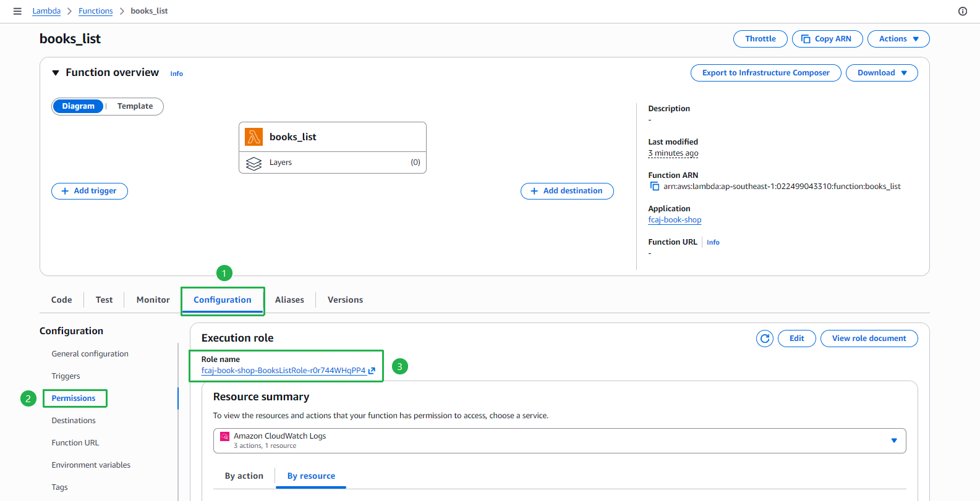Image resolution: width=980 pixels, height=501 pixels.
Task: Switch to Template view
Action: click(x=135, y=106)
